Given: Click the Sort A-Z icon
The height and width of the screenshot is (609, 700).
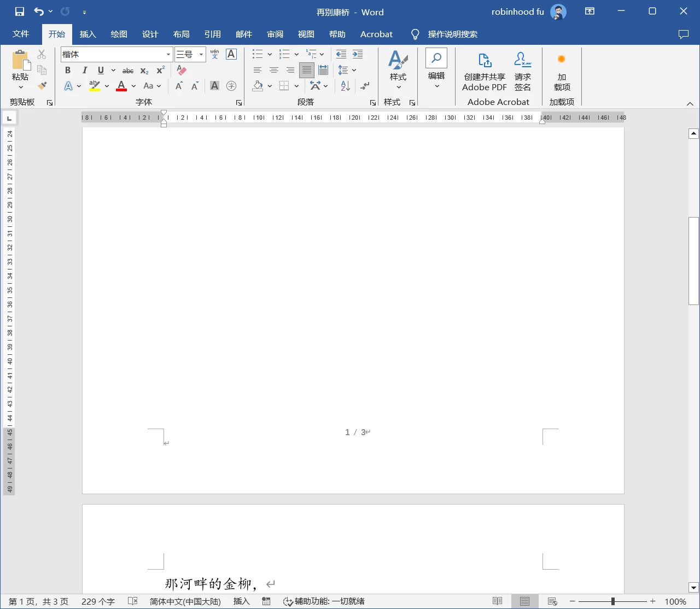Looking at the screenshot, I should pos(345,86).
